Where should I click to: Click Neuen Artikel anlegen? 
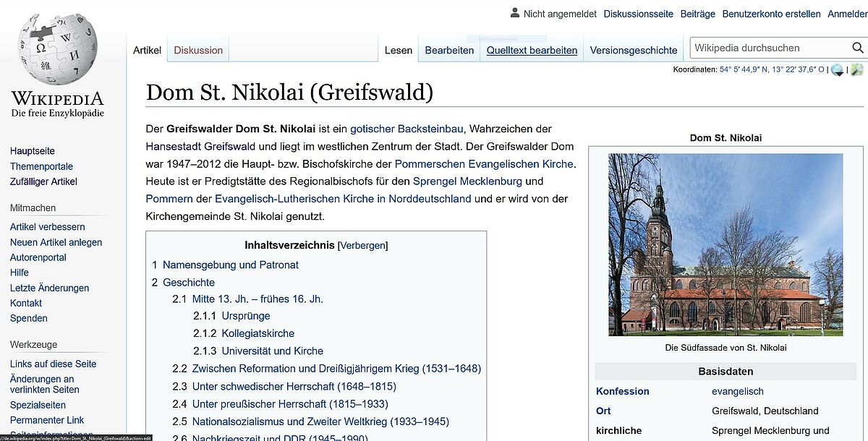tap(56, 242)
